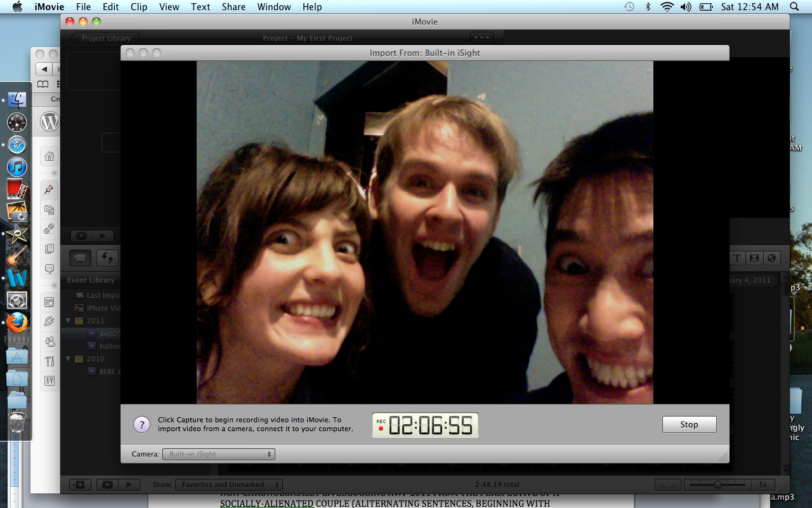Image resolution: width=812 pixels, height=508 pixels.
Task: Open Users icon in WordPress sidebar
Action: [x=49, y=341]
